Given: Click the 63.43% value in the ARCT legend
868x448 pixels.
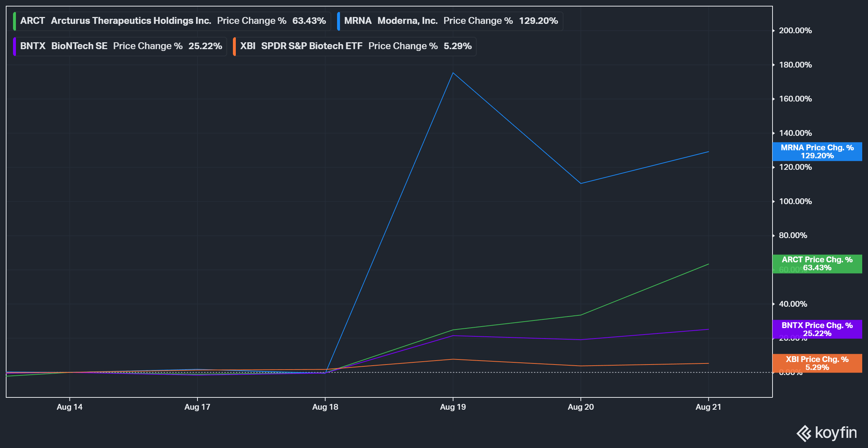Looking at the screenshot, I should pyautogui.click(x=309, y=21).
